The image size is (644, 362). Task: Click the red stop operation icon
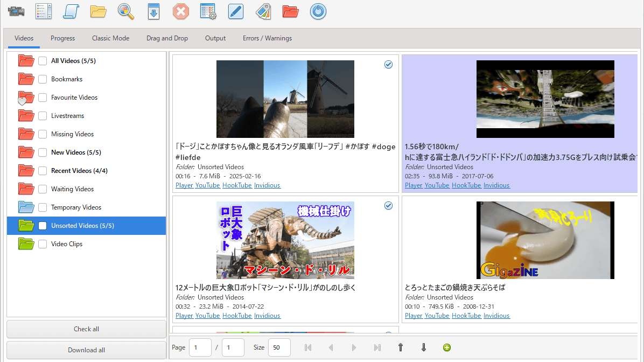coord(181,11)
